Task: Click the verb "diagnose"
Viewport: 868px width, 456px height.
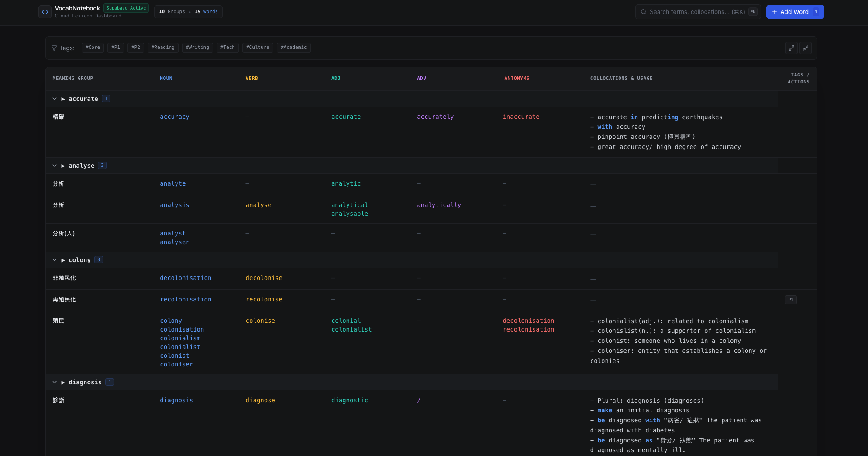Action: tap(260, 400)
